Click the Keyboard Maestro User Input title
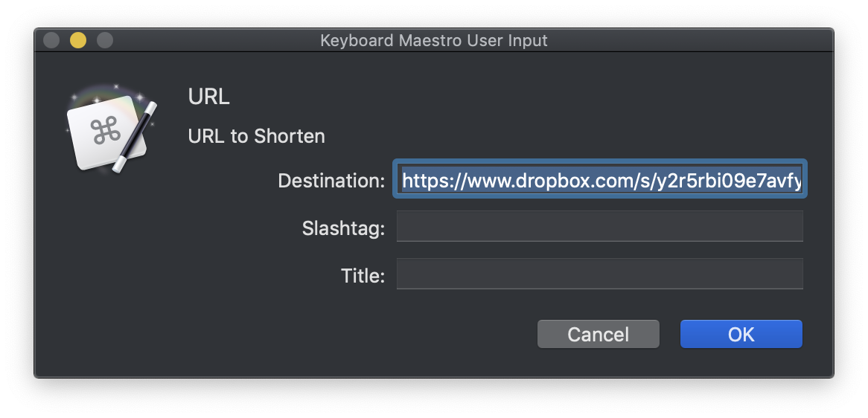The width and height of the screenshot is (868, 418). pos(434,41)
